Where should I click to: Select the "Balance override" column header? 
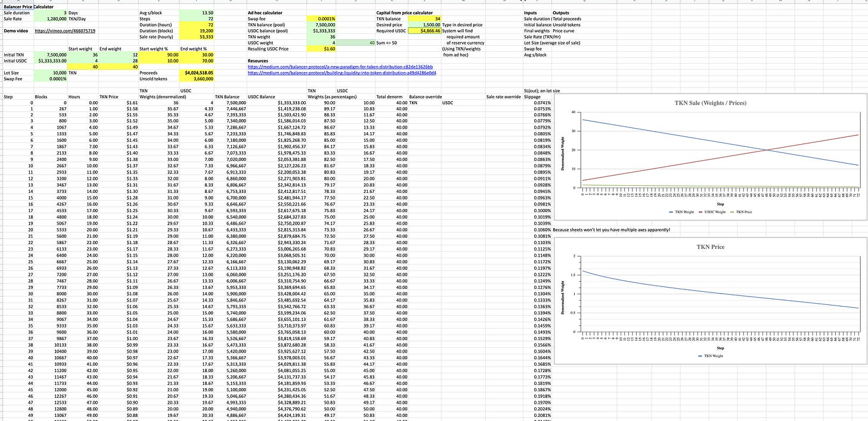(426, 96)
